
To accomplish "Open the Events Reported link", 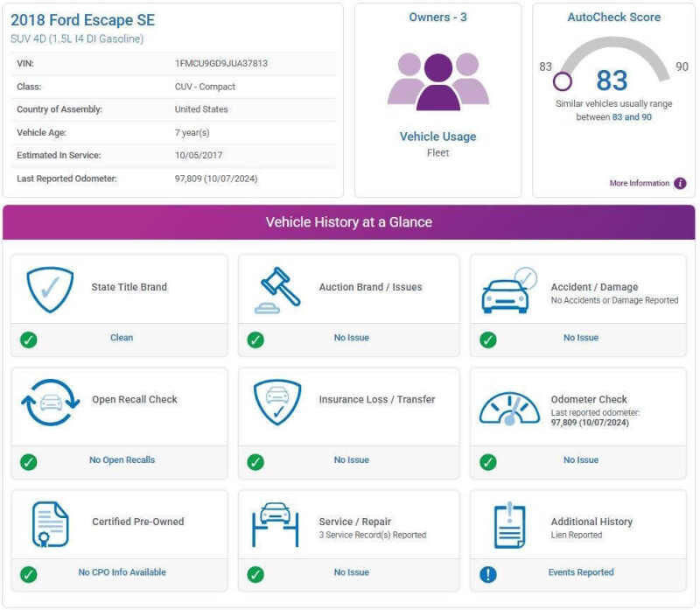I will (581, 572).
